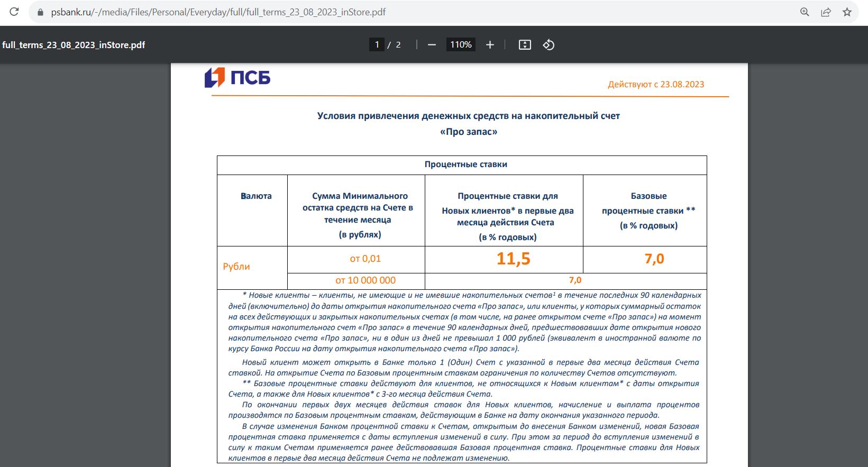The image size is (868, 467).
Task: Click the page number field showing 1
Action: 377,45
